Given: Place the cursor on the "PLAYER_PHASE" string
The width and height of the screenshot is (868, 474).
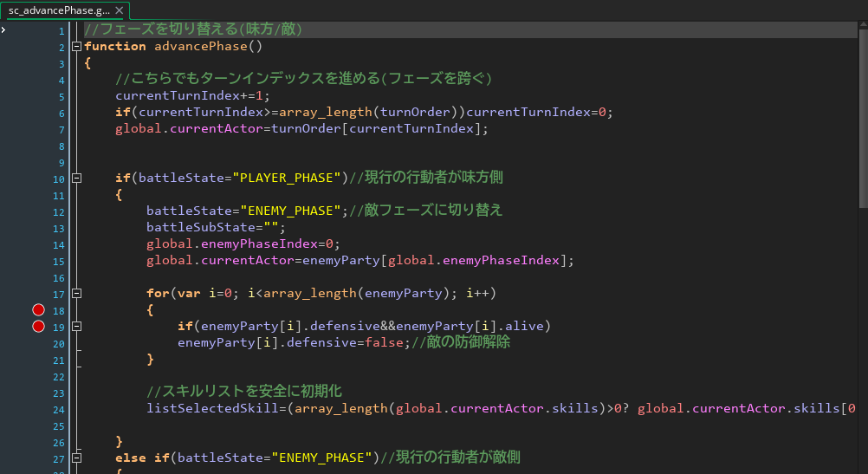Looking at the screenshot, I should [284, 179].
